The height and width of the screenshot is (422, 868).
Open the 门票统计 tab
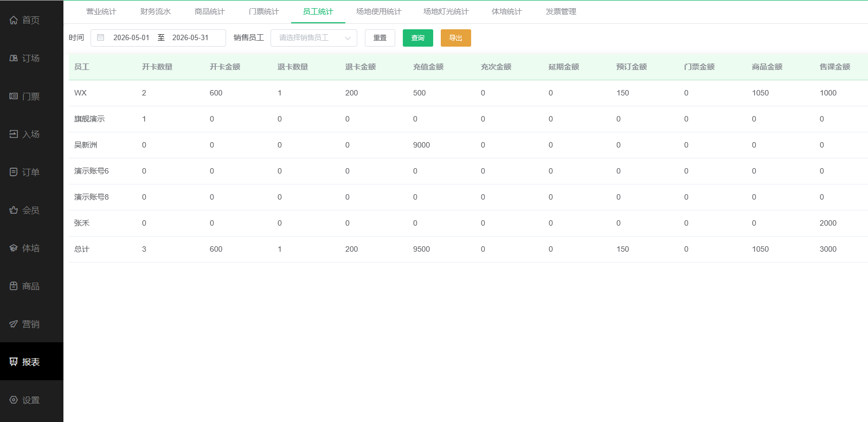264,11
